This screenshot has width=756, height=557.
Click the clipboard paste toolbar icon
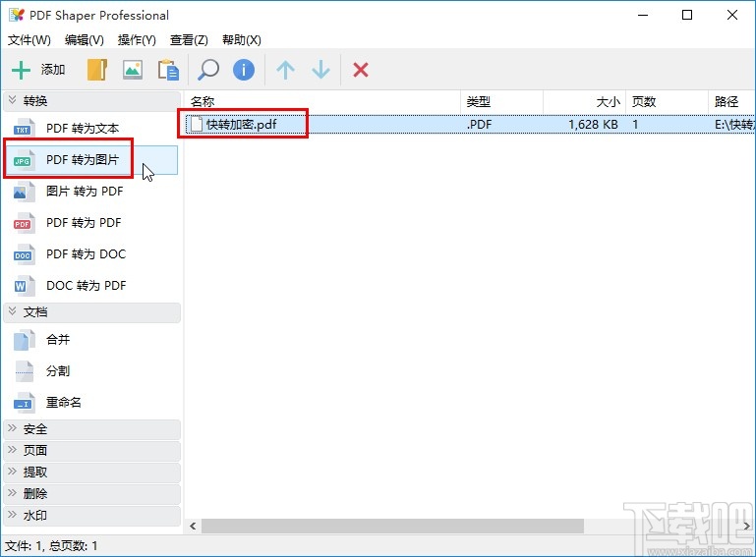click(168, 70)
